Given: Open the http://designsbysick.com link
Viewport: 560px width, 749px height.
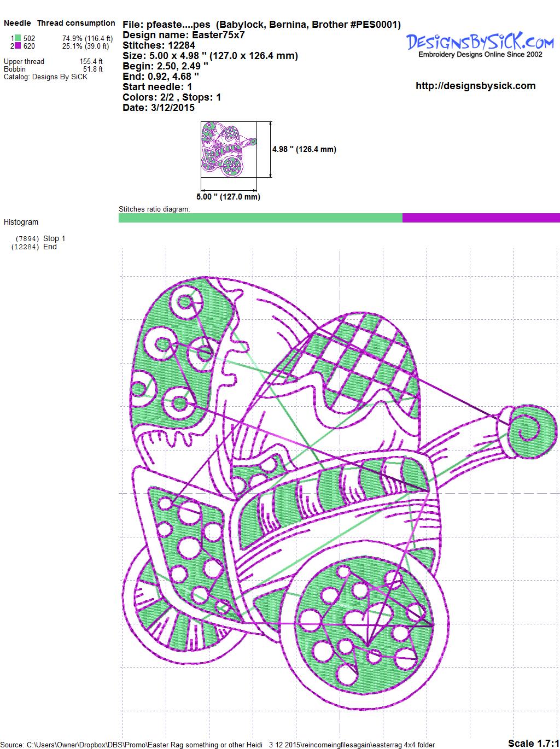Looking at the screenshot, I should (475, 86).
